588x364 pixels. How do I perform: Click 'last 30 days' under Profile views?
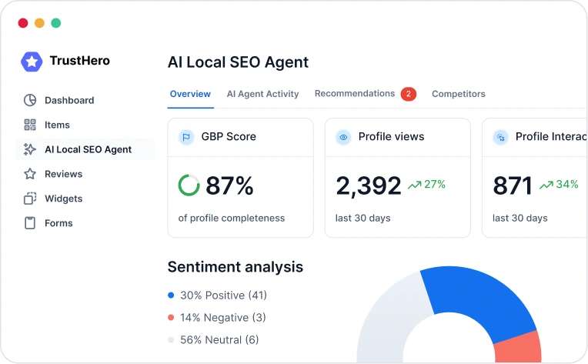tap(362, 219)
